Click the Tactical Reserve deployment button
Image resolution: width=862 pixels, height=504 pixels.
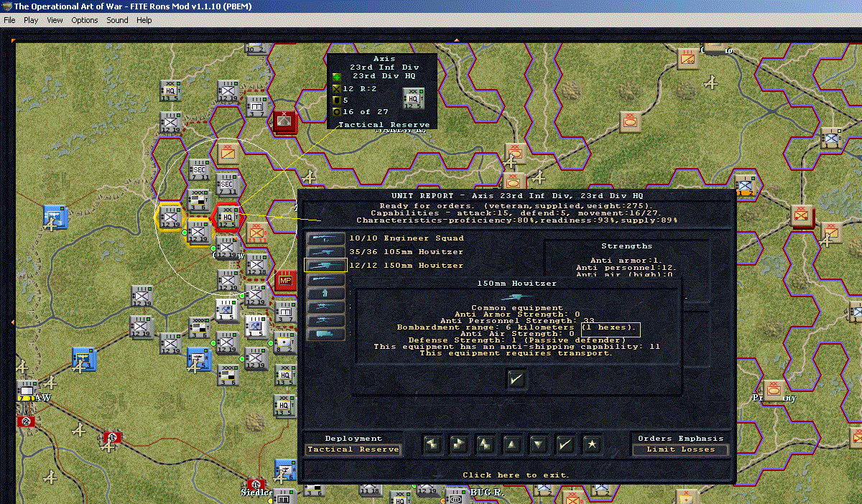(353, 449)
